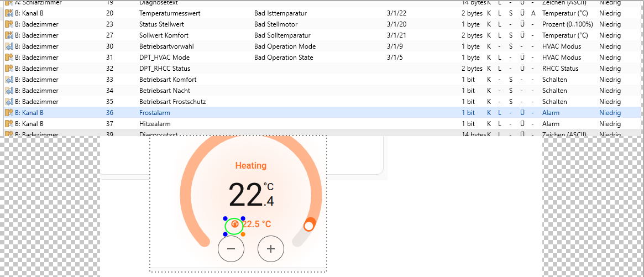Click the object icon of the Betriebsartvorwahl row

point(9,46)
